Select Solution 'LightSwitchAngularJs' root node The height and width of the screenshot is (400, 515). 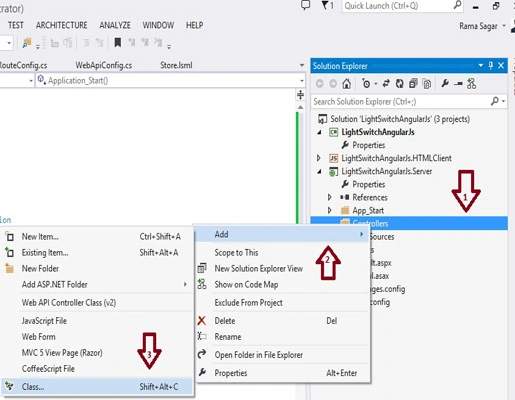pos(400,119)
